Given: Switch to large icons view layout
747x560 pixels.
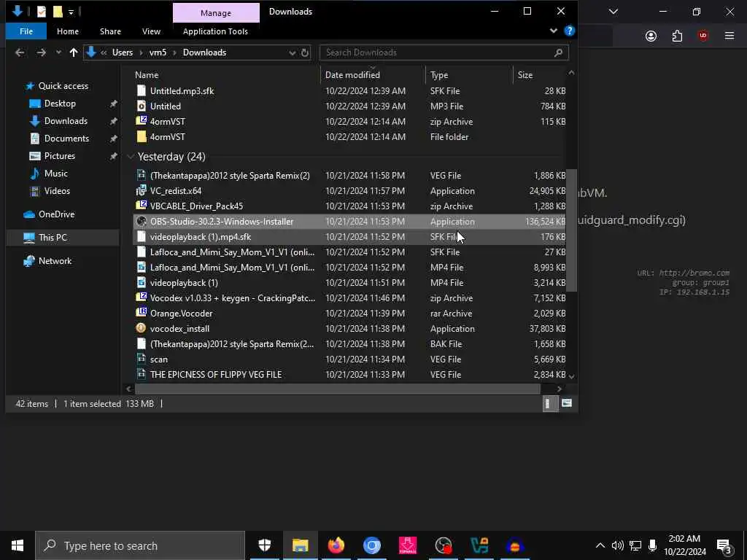Looking at the screenshot, I should coord(566,403).
